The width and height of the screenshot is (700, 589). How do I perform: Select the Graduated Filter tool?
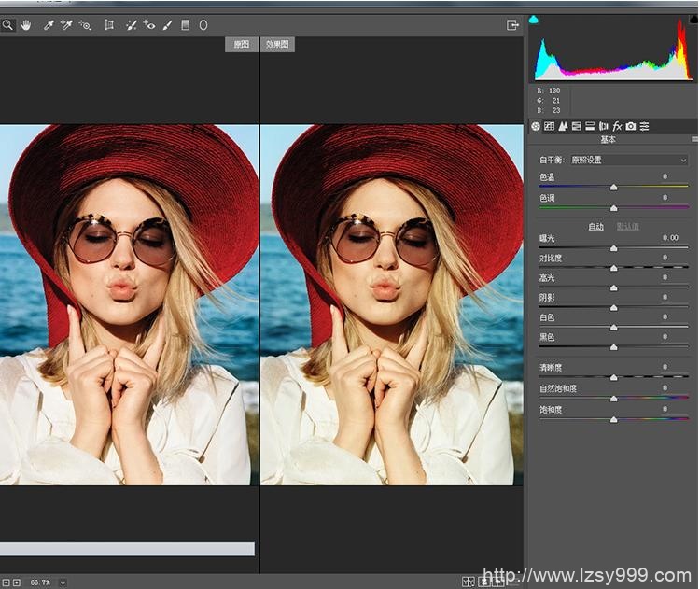pyautogui.click(x=185, y=25)
